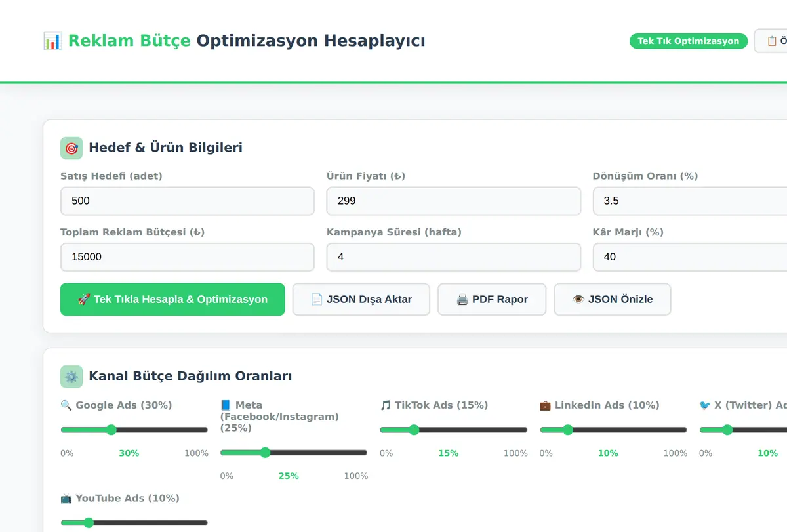Click the Hedef & Ürün Bilgileri heading

click(x=166, y=148)
